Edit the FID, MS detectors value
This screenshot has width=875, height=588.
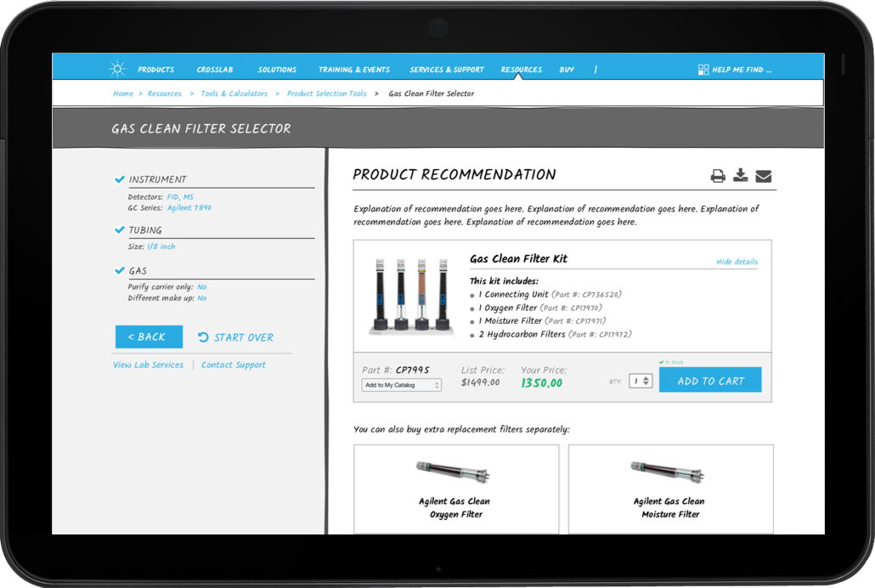coord(180,197)
